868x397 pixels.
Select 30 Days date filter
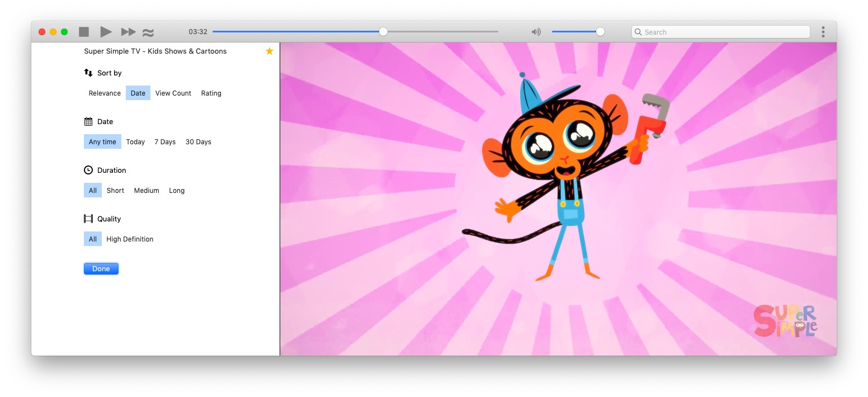point(198,142)
